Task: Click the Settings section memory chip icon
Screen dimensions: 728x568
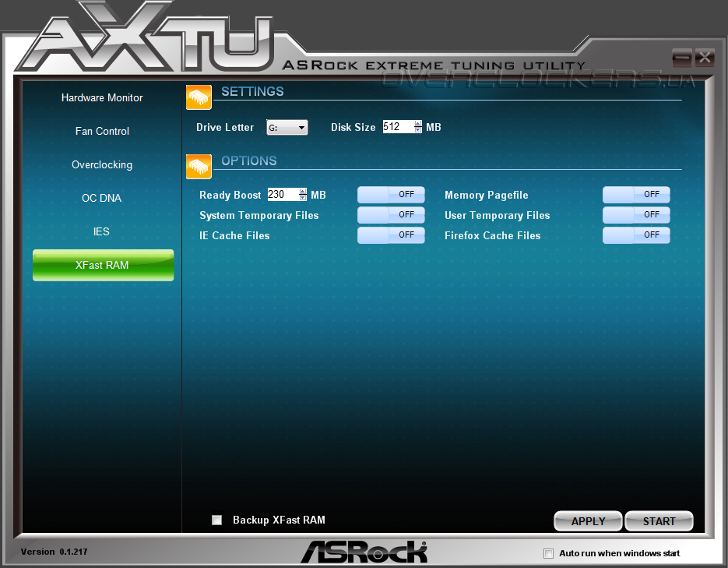Action: (199, 97)
